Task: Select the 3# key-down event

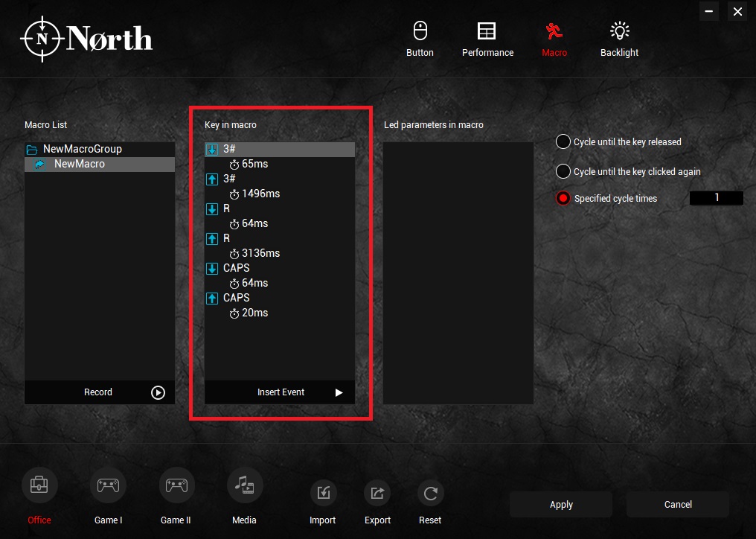Action: click(x=280, y=149)
